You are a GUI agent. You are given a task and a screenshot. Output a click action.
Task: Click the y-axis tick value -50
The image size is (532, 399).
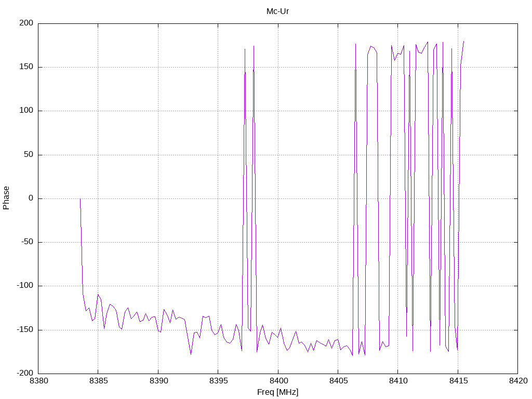point(27,242)
